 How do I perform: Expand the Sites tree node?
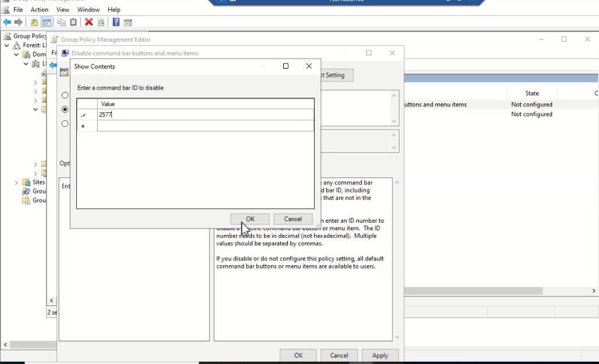[16, 182]
